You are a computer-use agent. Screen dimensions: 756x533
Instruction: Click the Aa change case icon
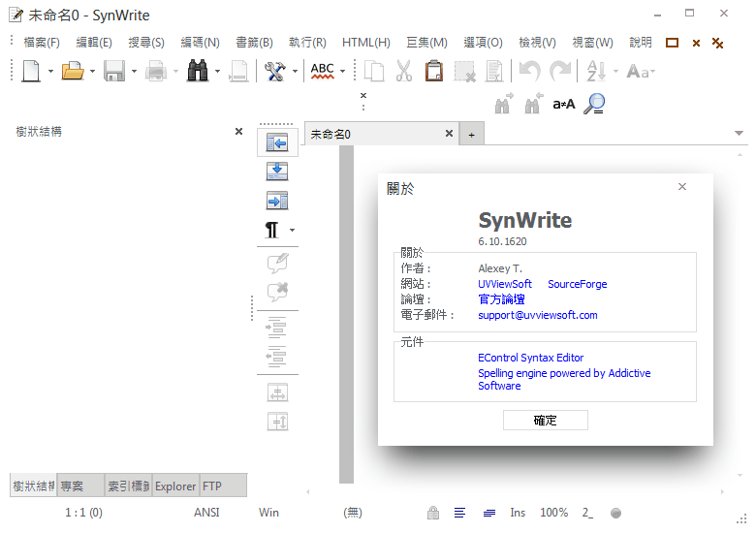[638, 72]
